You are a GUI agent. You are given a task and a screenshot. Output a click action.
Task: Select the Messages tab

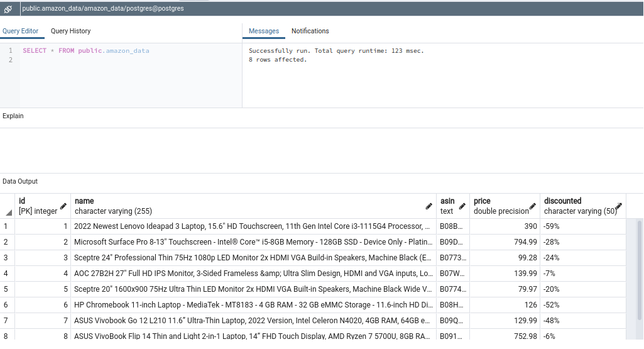264,31
